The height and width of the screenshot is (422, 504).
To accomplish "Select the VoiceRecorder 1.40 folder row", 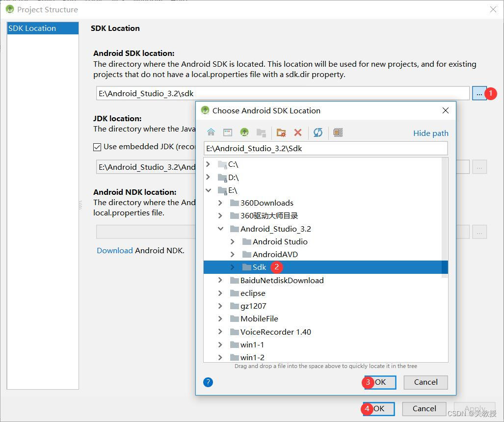I will [x=323, y=332].
